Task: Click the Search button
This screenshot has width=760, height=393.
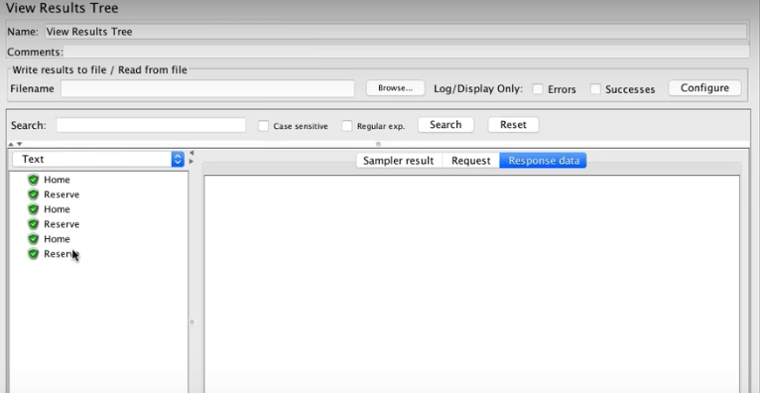Action: [445, 125]
